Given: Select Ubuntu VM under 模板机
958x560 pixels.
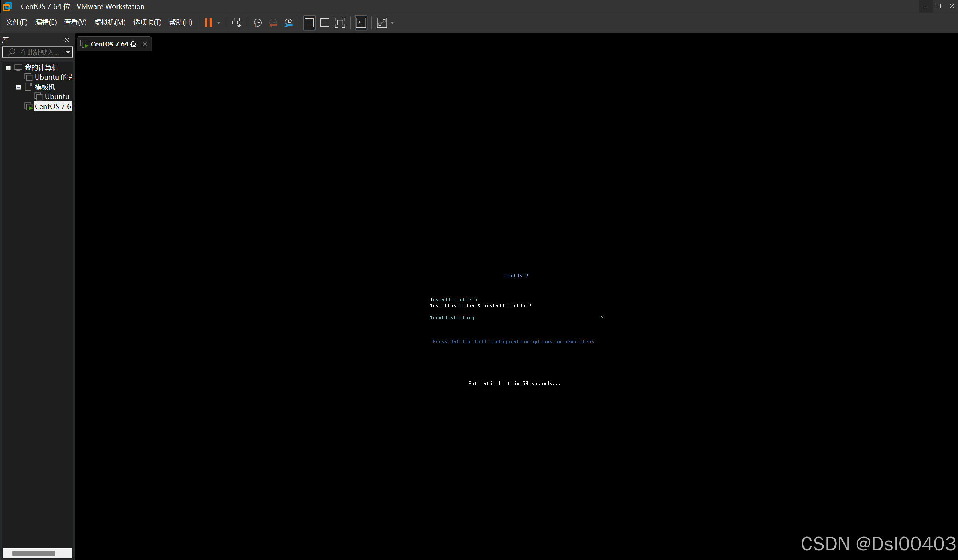Looking at the screenshot, I should pyautogui.click(x=57, y=97).
